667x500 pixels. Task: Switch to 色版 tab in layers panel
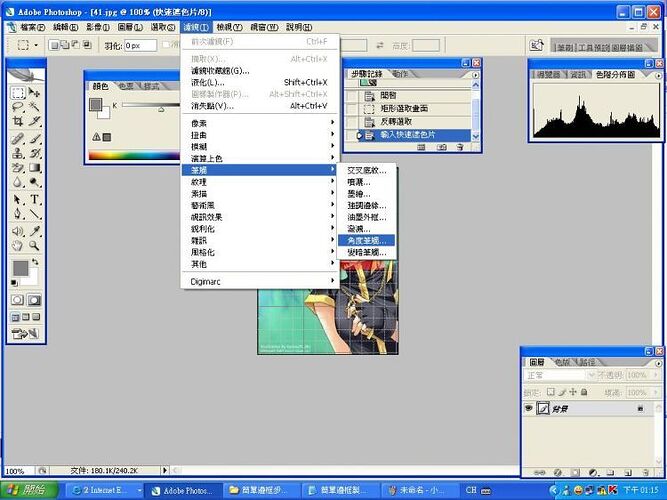pyautogui.click(x=562, y=362)
